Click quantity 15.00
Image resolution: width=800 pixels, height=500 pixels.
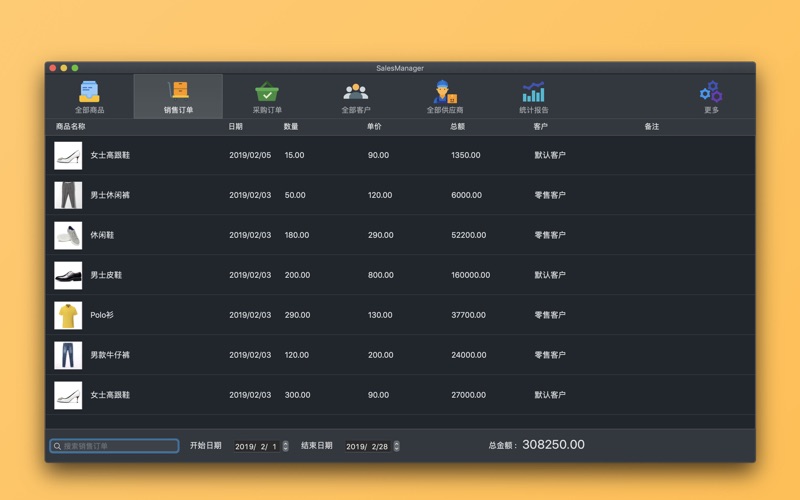click(x=294, y=155)
